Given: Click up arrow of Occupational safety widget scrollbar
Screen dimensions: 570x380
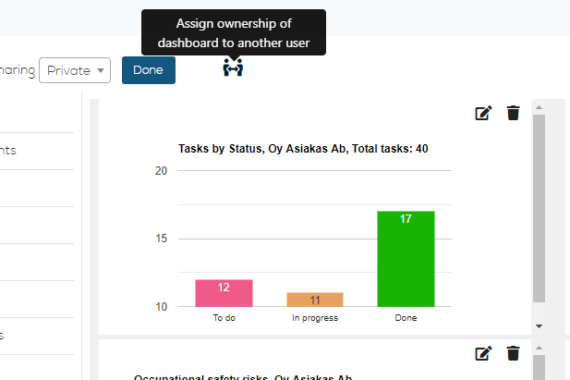Looking at the screenshot, I should pyautogui.click(x=539, y=348).
